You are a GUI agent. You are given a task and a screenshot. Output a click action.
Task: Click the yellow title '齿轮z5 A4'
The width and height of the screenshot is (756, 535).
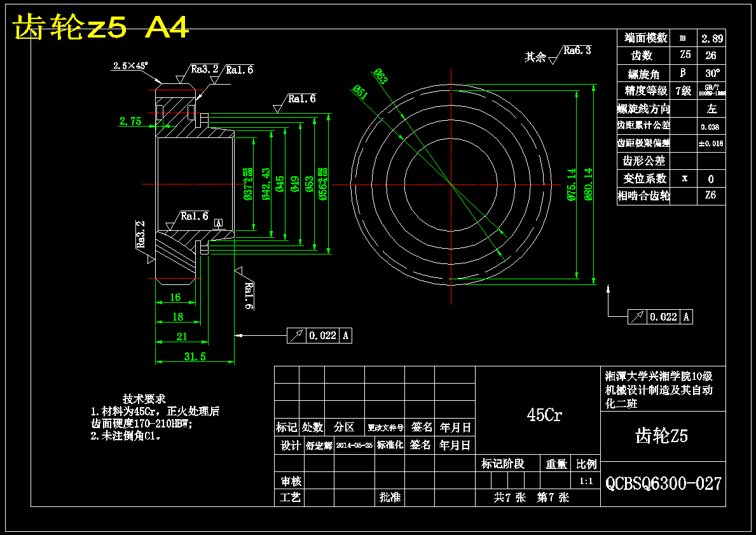[x=100, y=28]
